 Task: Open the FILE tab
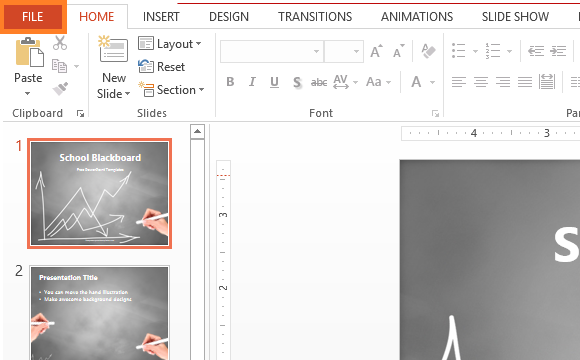[33, 17]
